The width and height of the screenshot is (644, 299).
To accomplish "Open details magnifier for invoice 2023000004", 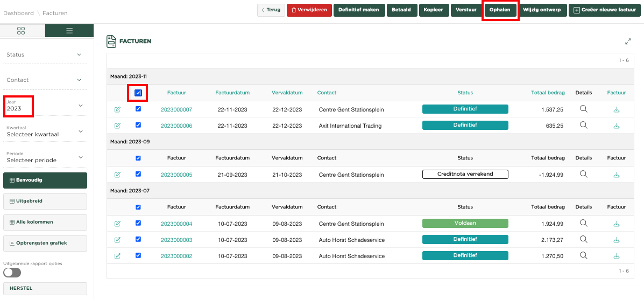I will [x=583, y=223].
